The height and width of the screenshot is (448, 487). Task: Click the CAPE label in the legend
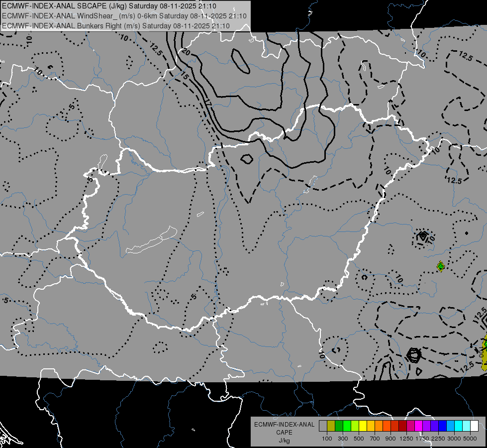click(x=284, y=433)
